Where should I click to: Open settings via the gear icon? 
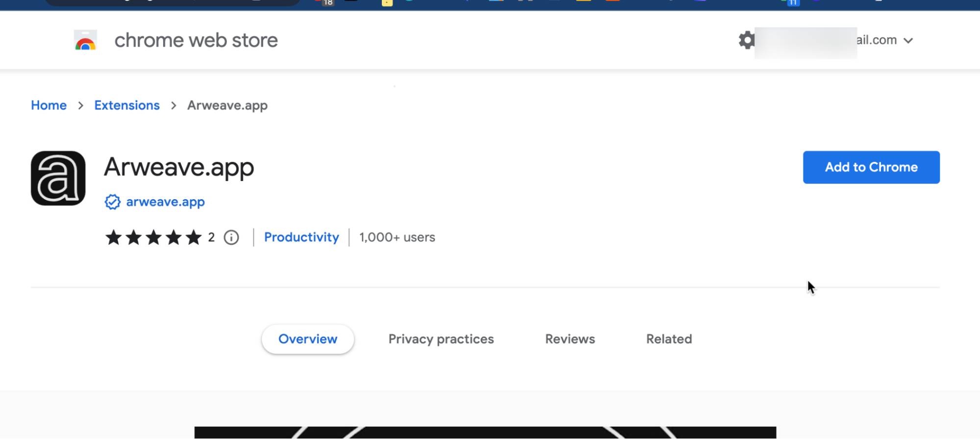tap(746, 40)
